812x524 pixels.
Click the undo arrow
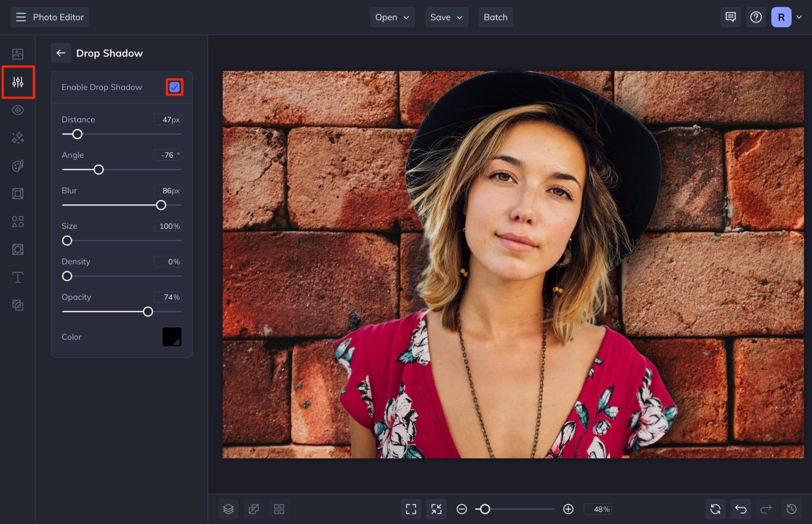[740, 509]
